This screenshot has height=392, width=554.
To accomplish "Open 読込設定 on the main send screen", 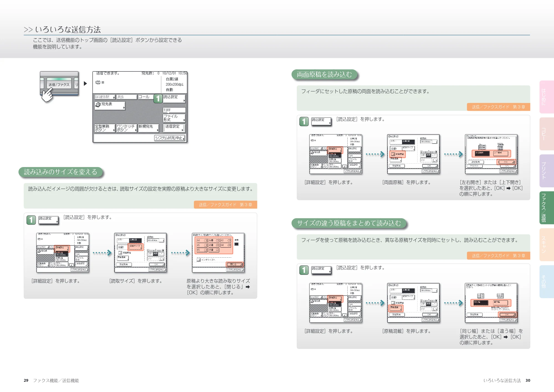I will (174, 98).
